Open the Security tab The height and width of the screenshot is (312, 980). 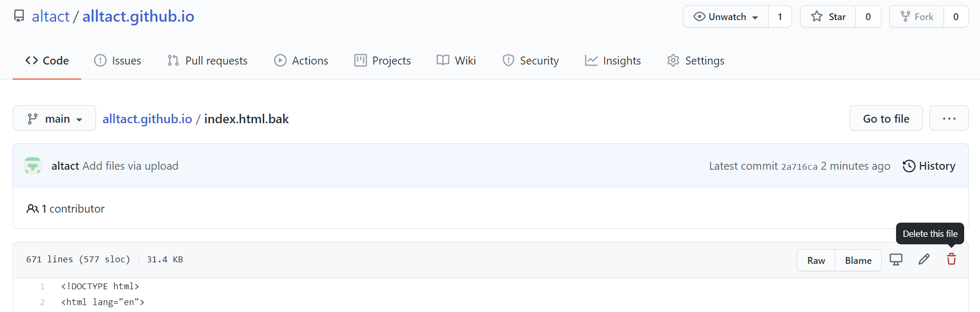(531, 60)
